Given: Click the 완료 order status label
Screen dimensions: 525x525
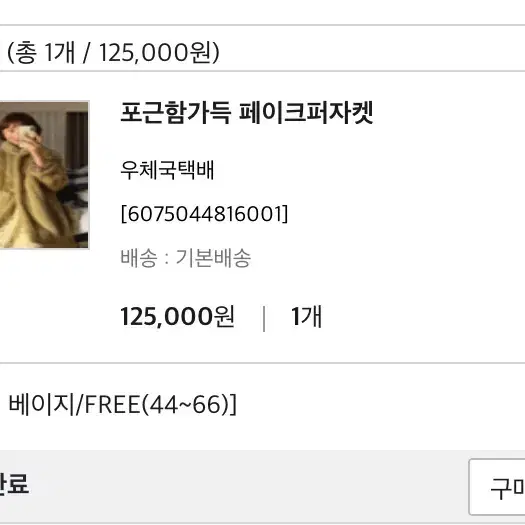Looking at the screenshot, I should click(x=14, y=483).
